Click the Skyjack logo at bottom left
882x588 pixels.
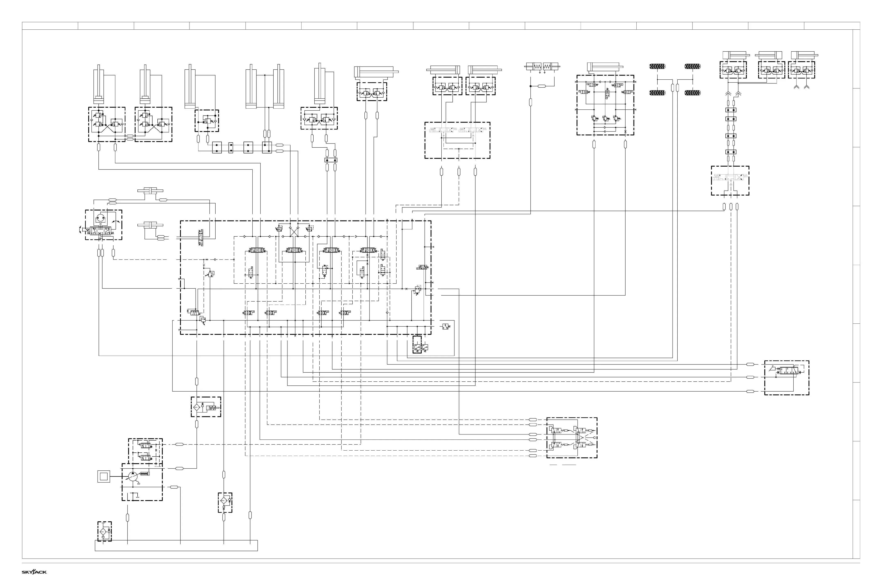(x=34, y=572)
